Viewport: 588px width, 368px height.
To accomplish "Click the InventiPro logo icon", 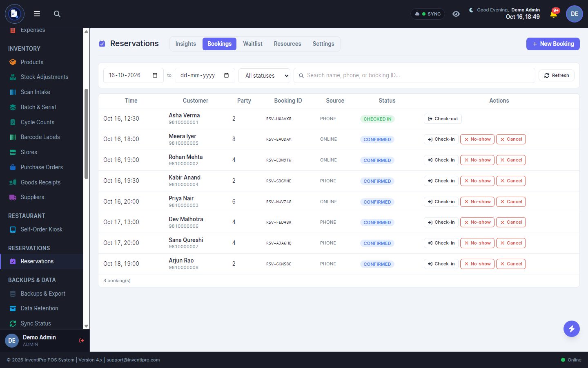I will [x=15, y=14].
